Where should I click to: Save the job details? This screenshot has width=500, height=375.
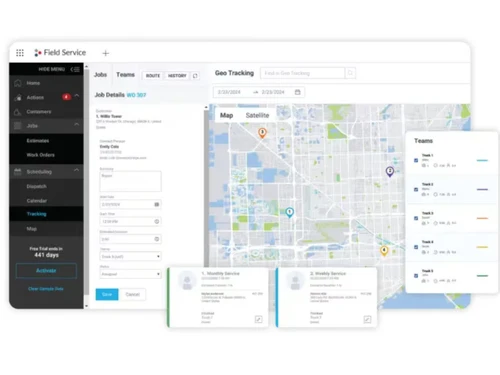[107, 294]
